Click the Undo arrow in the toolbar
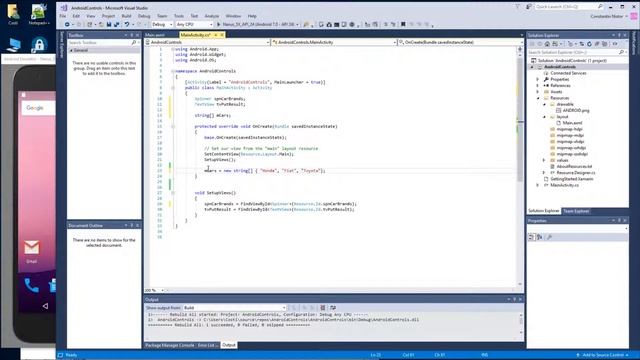640x360 pixels. pyautogui.click(x=127, y=24)
